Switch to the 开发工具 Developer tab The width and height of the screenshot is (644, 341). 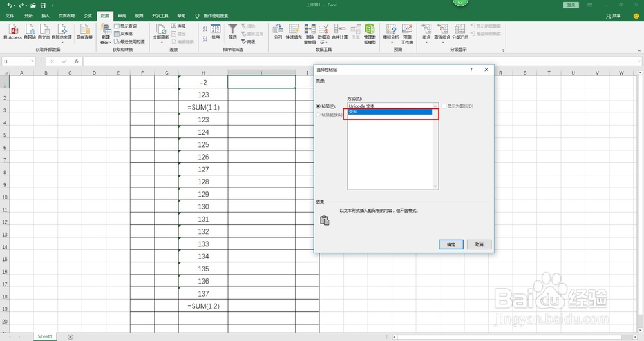[160, 16]
